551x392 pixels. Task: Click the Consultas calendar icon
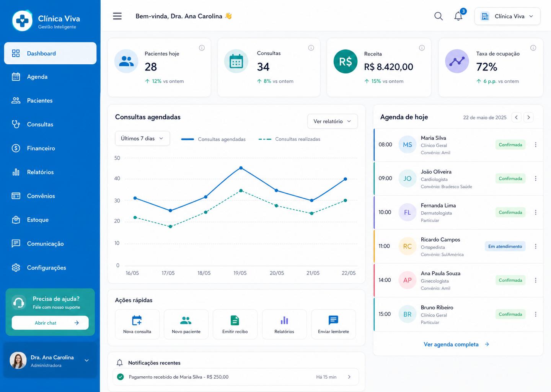[236, 61]
